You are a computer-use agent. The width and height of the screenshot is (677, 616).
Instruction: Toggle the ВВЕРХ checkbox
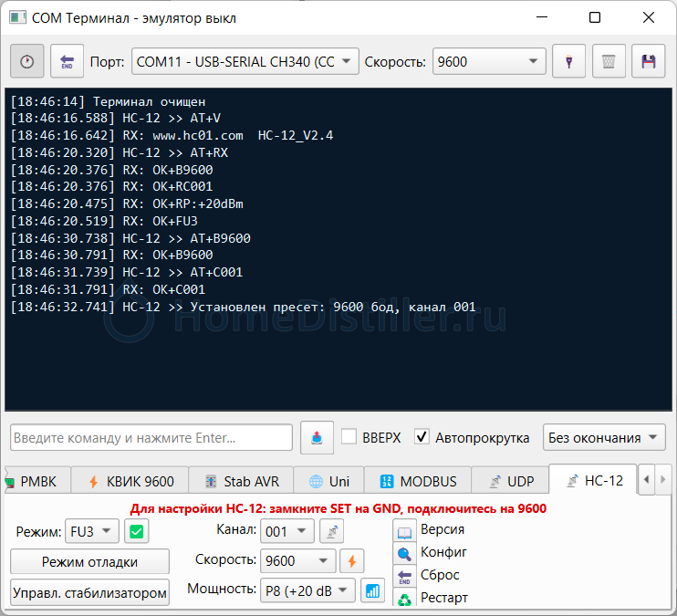tap(349, 437)
